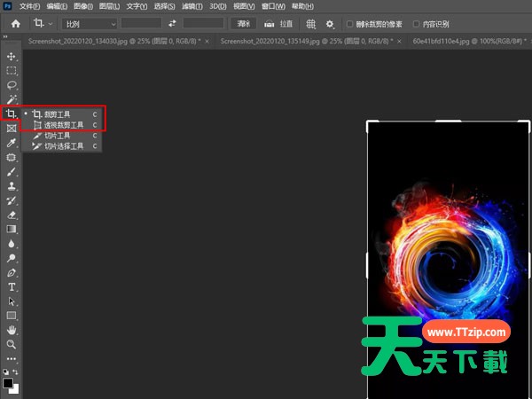
Task: Click the Straighten tool icon
Action: tap(269, 24)
